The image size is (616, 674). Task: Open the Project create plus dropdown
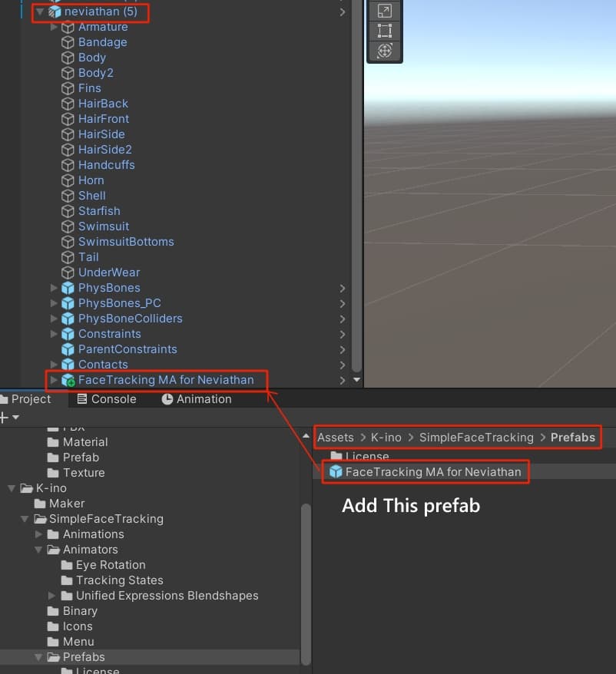coord(9,418)
